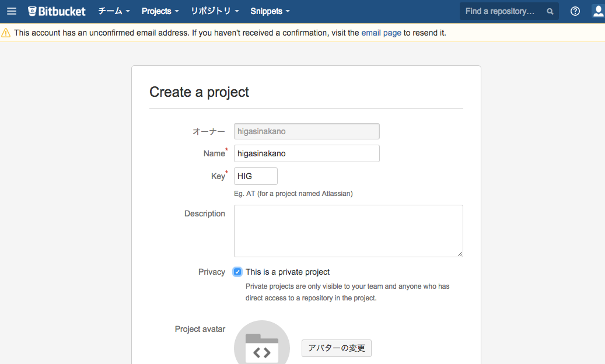Screen dimensions: 605x364
Task: Click the code-brackets glyph on the project avatar
Action: click(x=261, y=352)
